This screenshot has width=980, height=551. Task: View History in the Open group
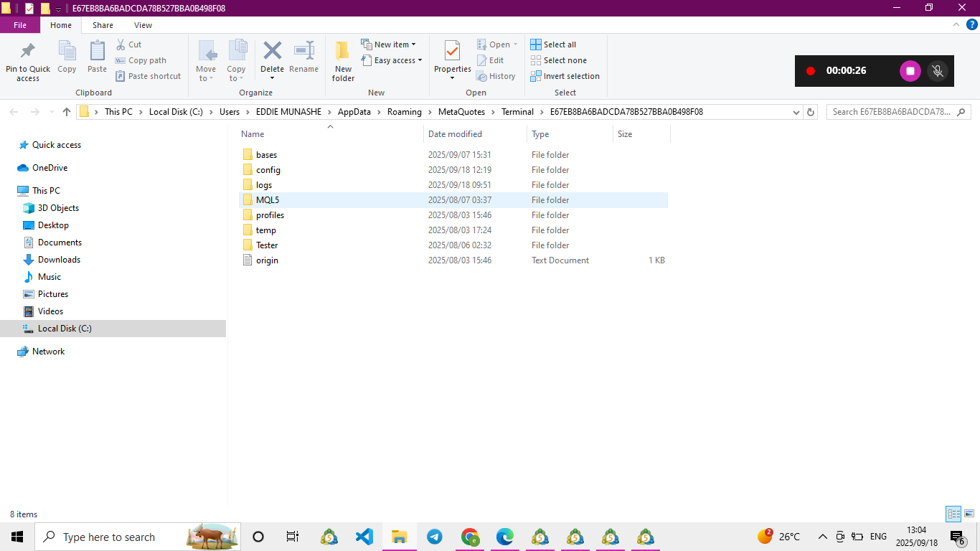[x=496, y=76]
